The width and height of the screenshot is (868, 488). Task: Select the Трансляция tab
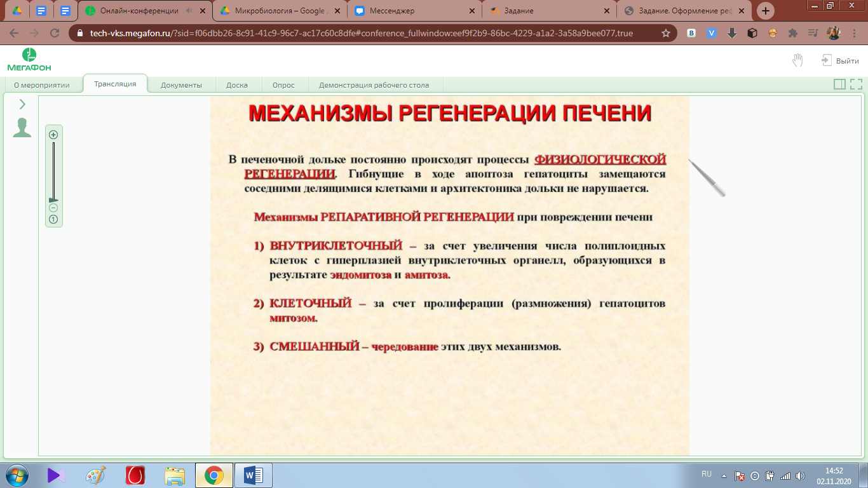pyautogui.click(x=115, y=84)
